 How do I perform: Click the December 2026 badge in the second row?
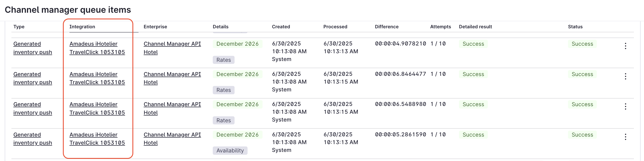pyautogui.click(x=237, y=74)
